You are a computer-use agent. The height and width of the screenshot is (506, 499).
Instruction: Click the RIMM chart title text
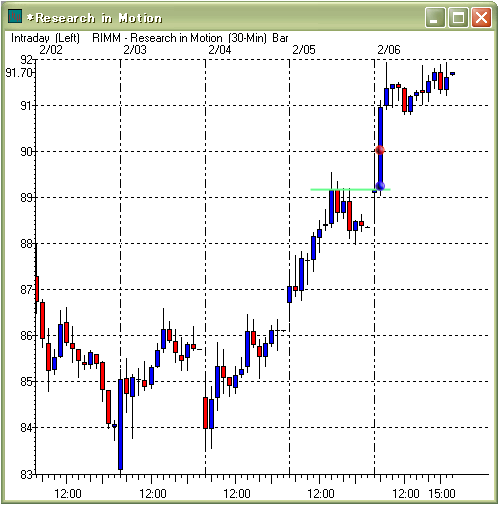(x=190, y=38)
